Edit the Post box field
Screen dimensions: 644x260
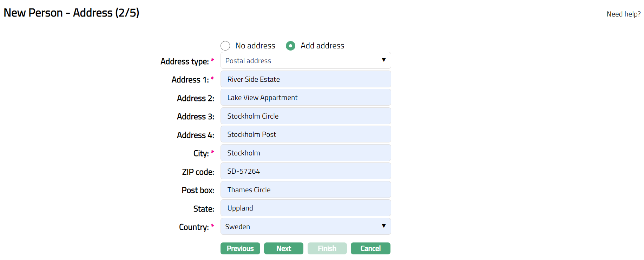click(x=305, y=190)
